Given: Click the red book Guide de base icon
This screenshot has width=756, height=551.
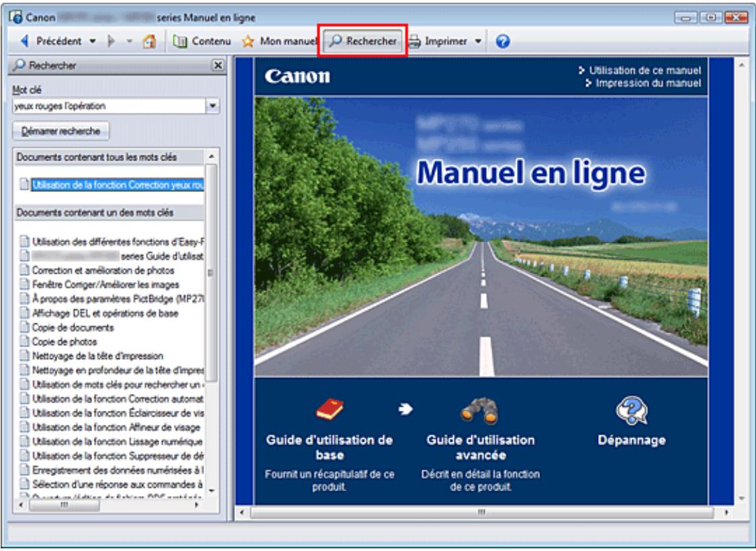Looking at the screenshot, I should click(329, 410).
